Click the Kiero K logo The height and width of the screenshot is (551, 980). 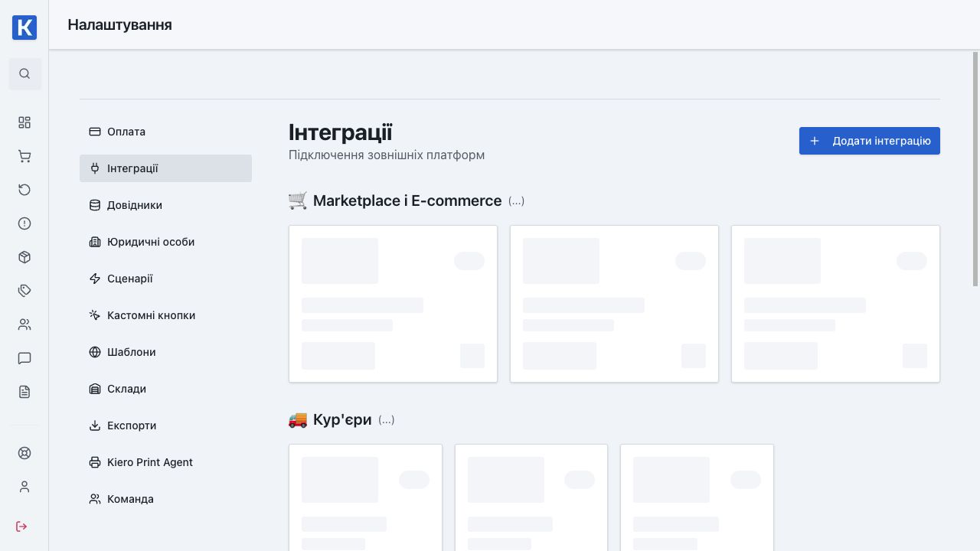pyautogui.click(x=24, y=28)
